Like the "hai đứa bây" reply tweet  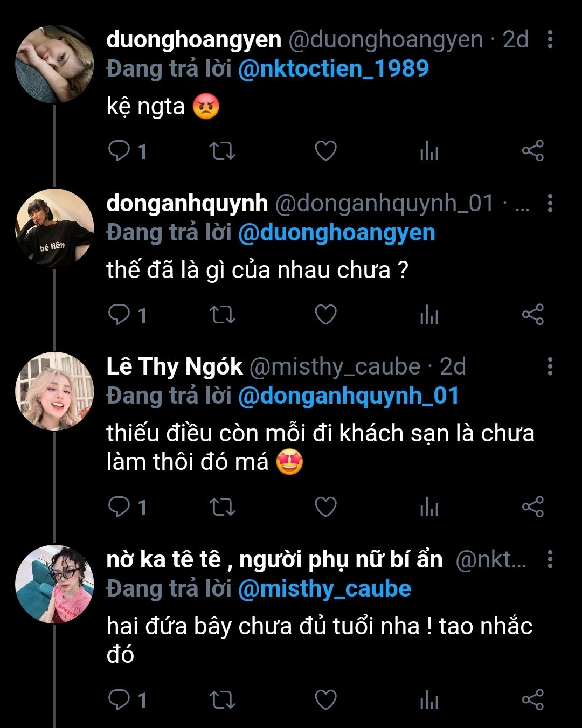325,699
